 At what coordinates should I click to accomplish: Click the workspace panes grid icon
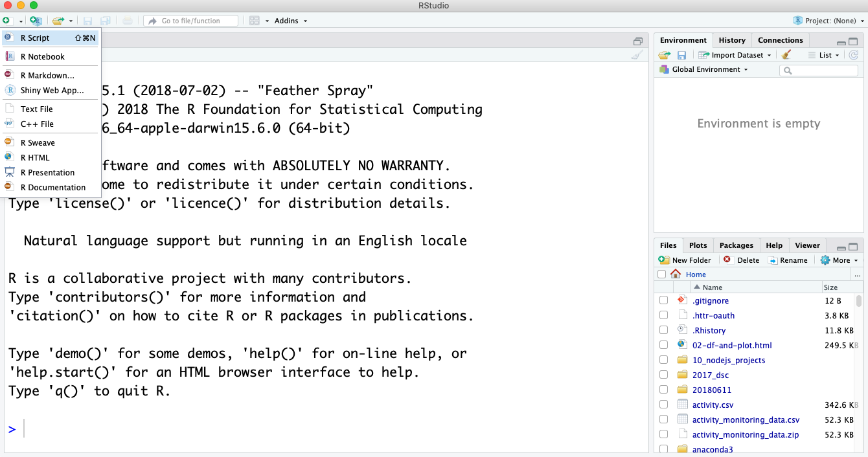point(255,21)
